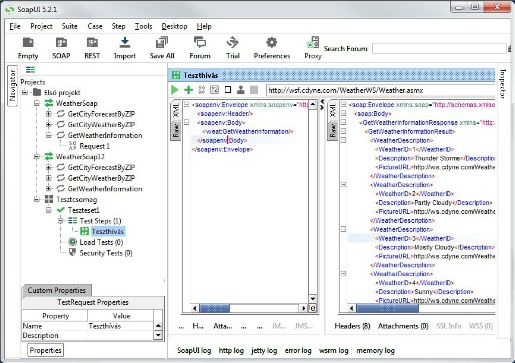This screenshot has height=363, width=515.
Task: Click the Properties button
Action: point(45,350)
